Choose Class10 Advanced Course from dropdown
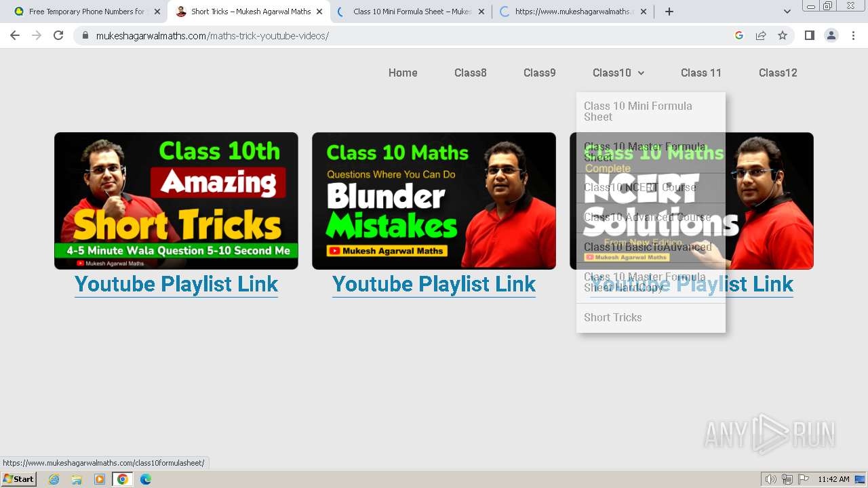This screenshot has width=868, height=488. coord(651,217)
